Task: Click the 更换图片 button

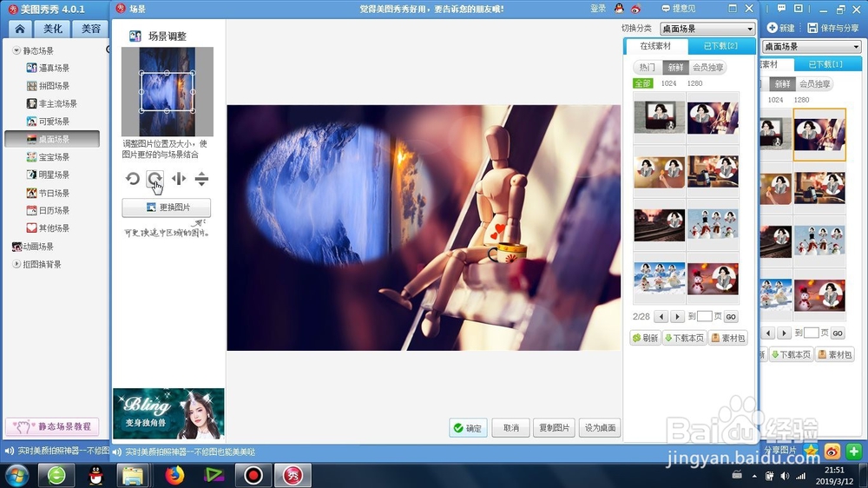Action: 167,208
